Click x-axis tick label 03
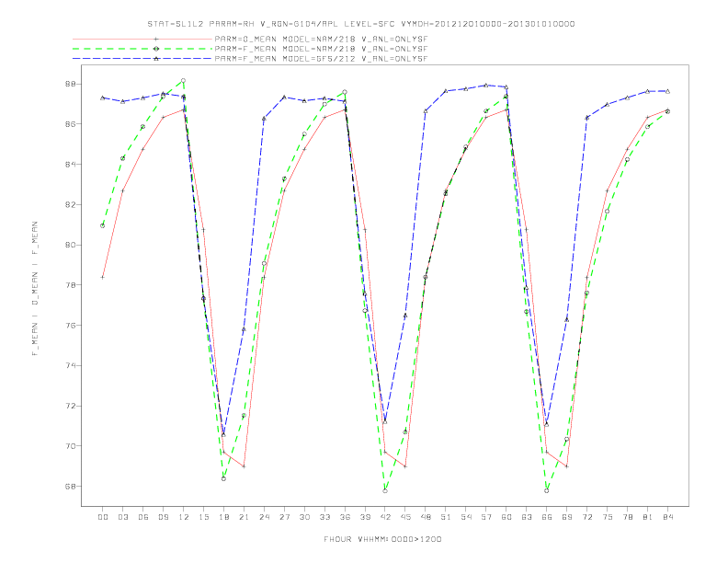Image resolution: width=728 pixels, height=563 pixels. 122,517
